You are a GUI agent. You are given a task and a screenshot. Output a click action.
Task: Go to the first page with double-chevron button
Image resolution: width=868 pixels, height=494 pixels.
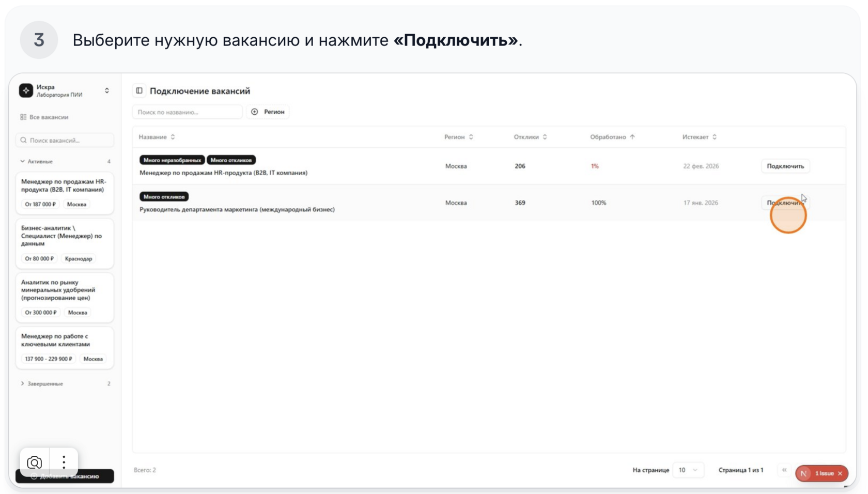(784, 470)
